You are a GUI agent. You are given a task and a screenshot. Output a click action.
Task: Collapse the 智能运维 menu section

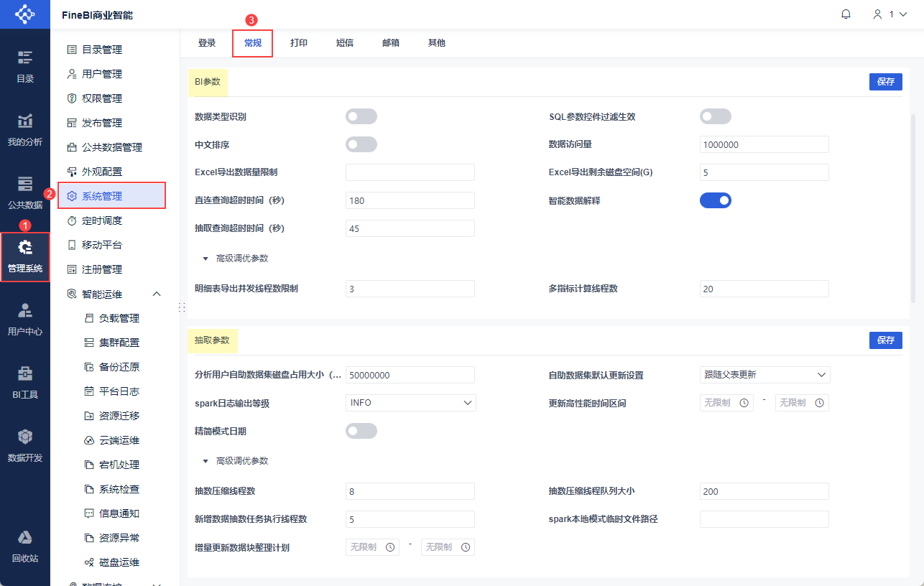[x=156, y=294]
